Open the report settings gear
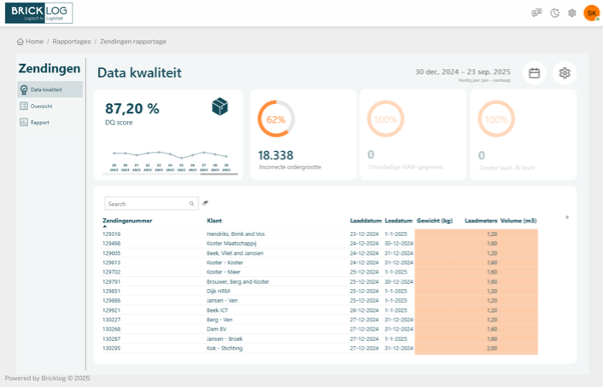 (564, 73)
